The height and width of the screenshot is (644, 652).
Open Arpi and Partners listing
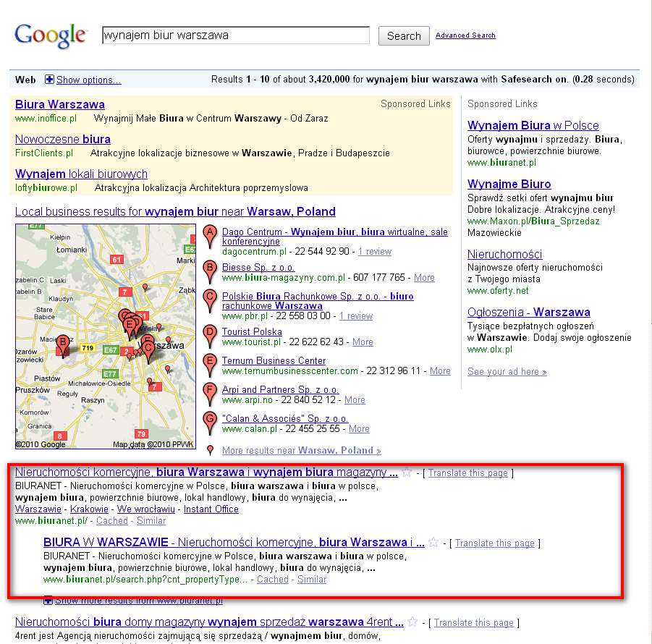pos(280,389)
